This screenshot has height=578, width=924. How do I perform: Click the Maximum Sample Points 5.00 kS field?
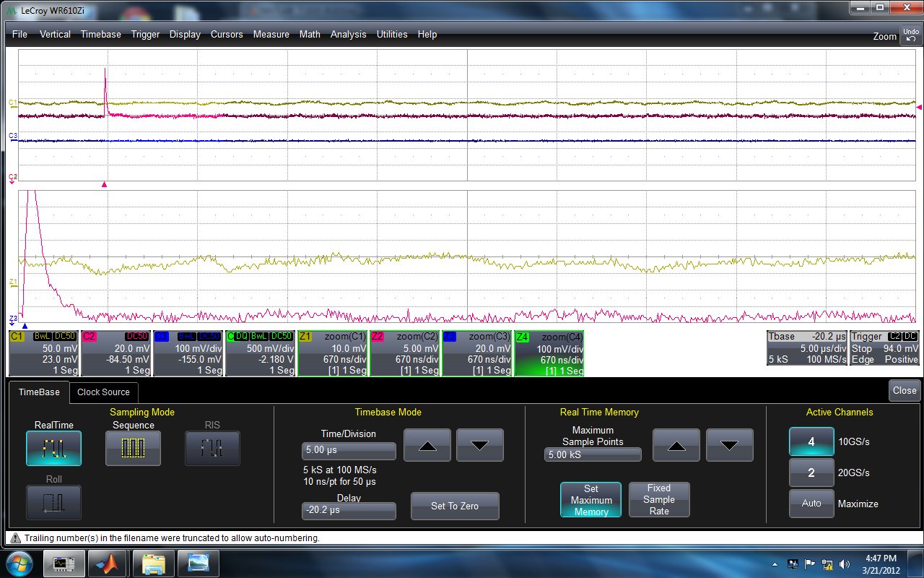click(593, 455)
